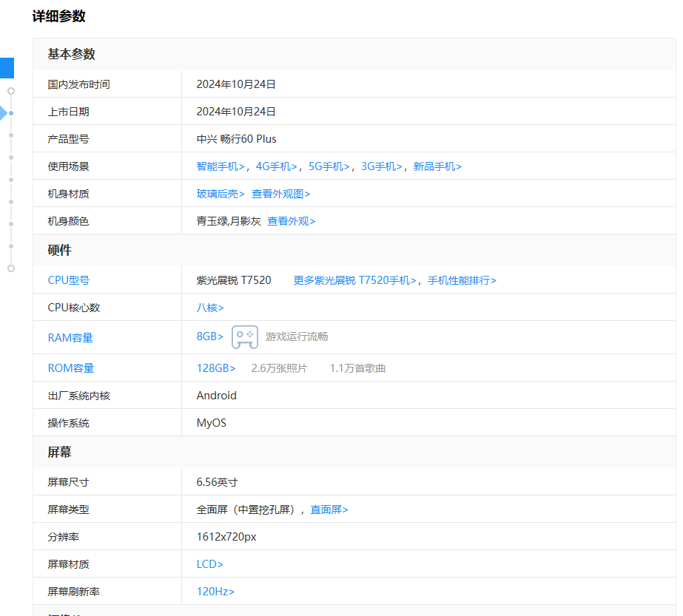683x616 pixels.
Task: Open 更多紫光展锐 T7520手机 link
Action: point(354,280)
